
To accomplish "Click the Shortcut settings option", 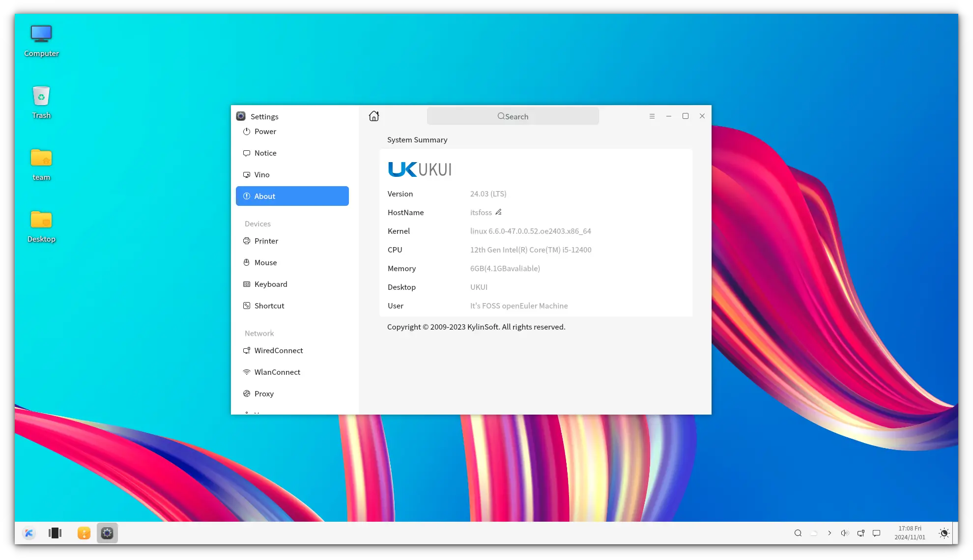I will tap(269, 306).
